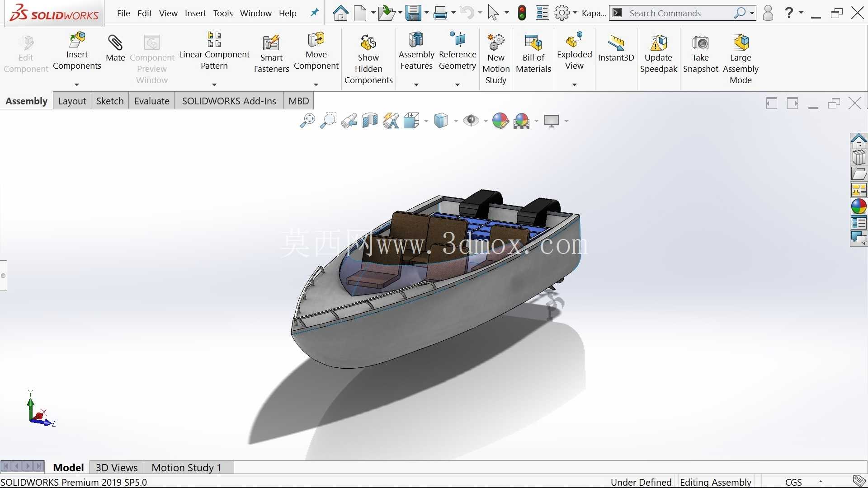Expand Reference Geometry dropdown arrow
Viewport: 868px width, 488px height.
[458, 84]
